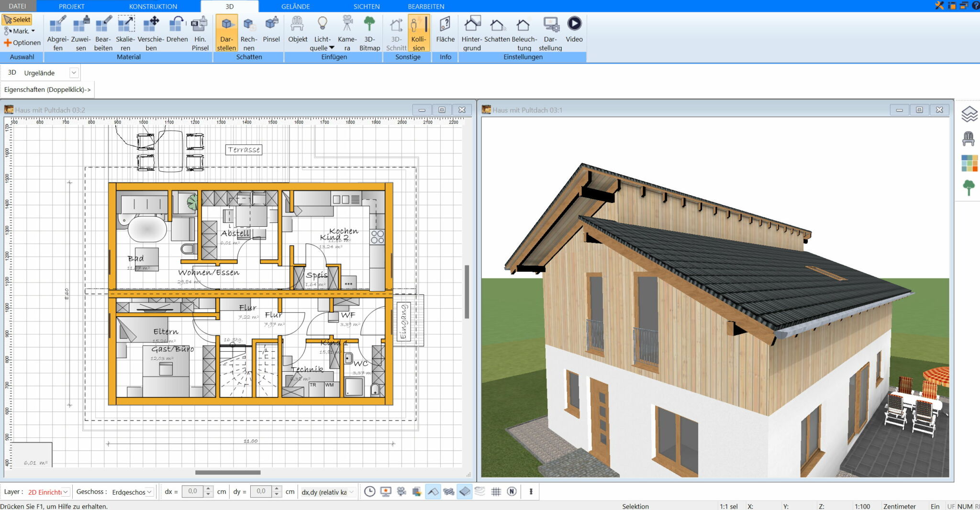This screenshot has height=510, width=980.
Task: Open the layers stack sidebar icon
Action: click(x=969, y=114)
